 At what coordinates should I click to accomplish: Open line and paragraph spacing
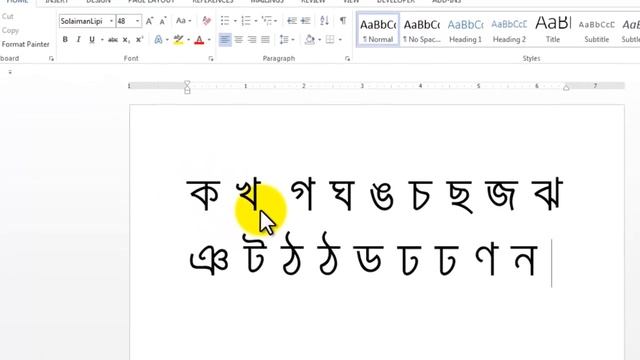coord(284,40)
